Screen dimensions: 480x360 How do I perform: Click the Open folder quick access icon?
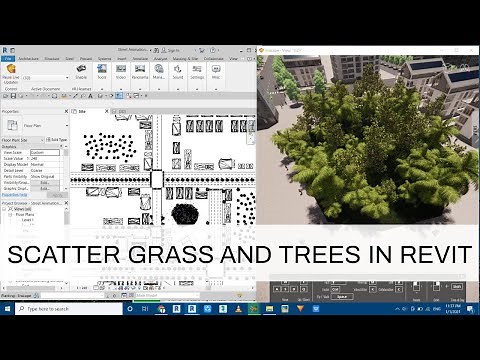6,96
